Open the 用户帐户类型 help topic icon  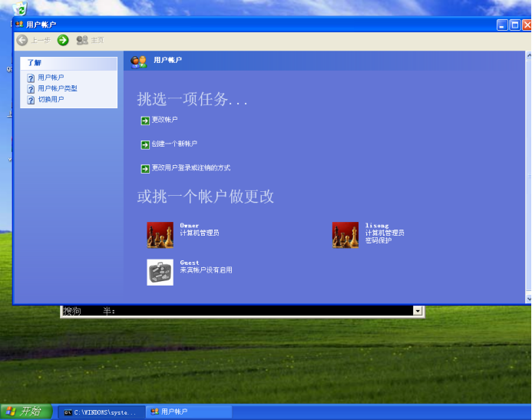[31, 89]
